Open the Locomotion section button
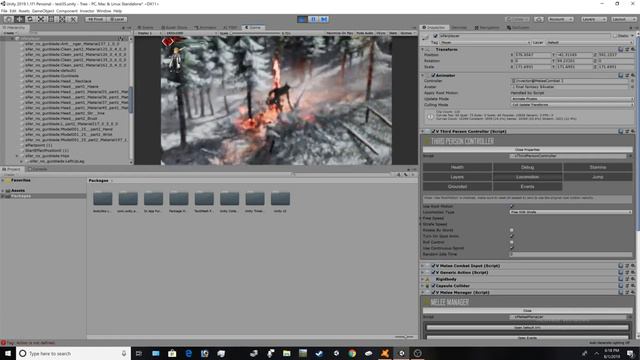Screen dimensions: 640x360 527,177
